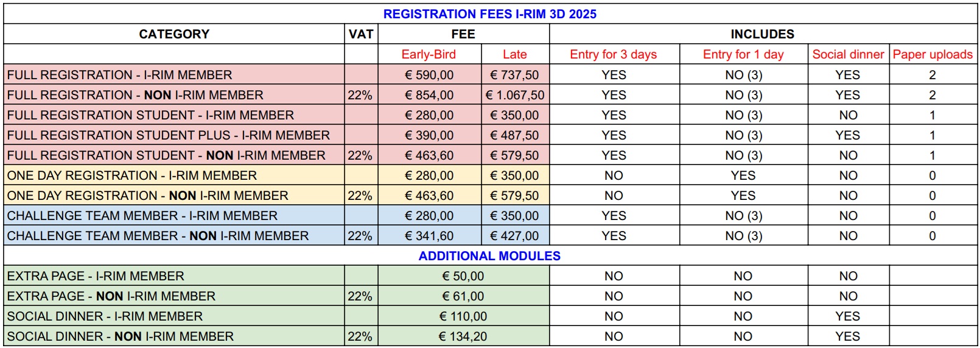Select the Early-Bird fee subheader
Image resolution: width=980 pixels, height=348 pixels.
point(429,54)
